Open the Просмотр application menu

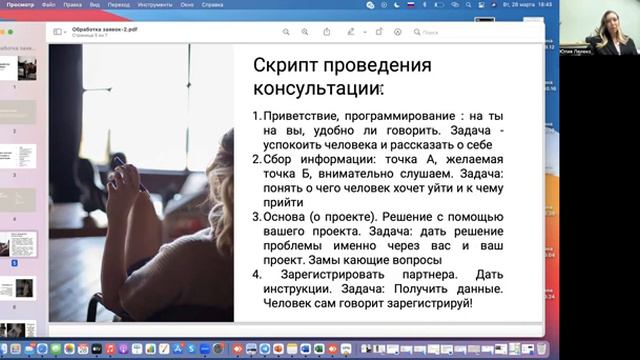pyautogui.click(x=20, y=5)
